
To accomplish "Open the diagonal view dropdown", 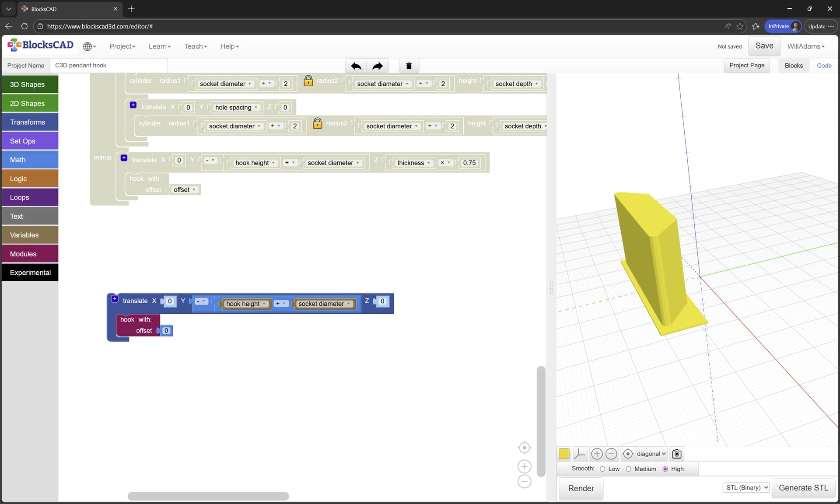I will pyautogui.click(x=651, y=454).
